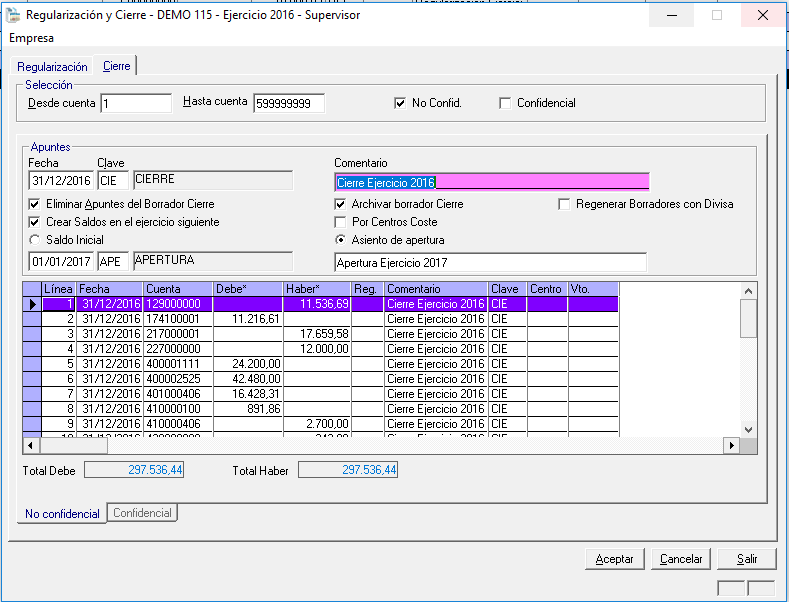Click the Salir button
Image resolution: width=789 pixels, height=602 pixels.
747,559
